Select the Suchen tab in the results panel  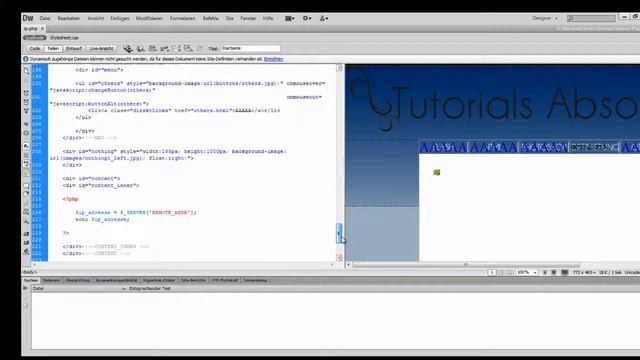pos(31,280)
